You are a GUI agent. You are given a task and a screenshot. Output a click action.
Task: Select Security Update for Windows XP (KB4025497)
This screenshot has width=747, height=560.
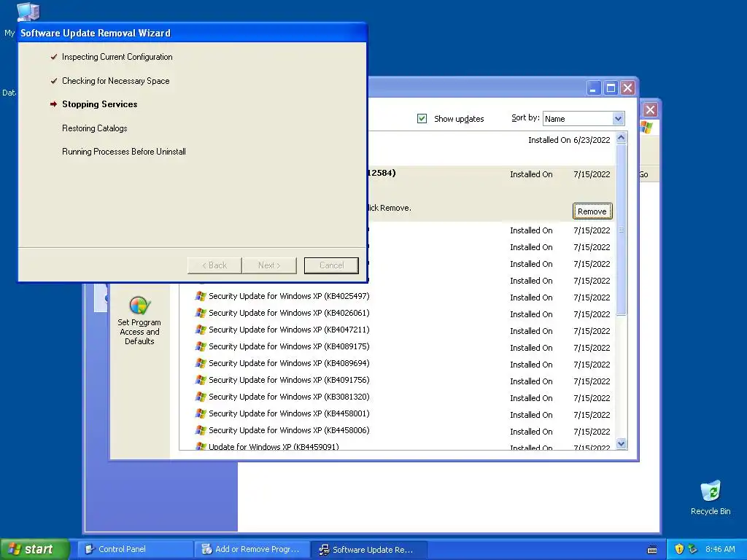pos(289,296)
